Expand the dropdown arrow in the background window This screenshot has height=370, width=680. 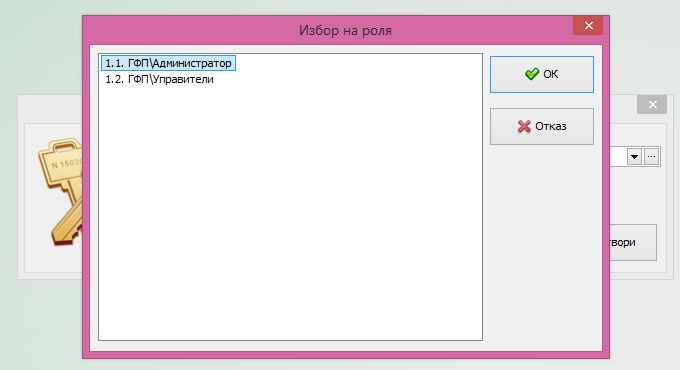click(634, 157)
